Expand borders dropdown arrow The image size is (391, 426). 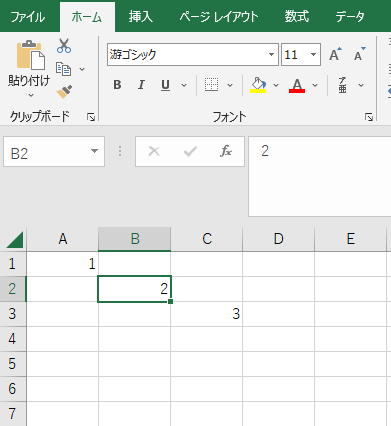point(230,85)
